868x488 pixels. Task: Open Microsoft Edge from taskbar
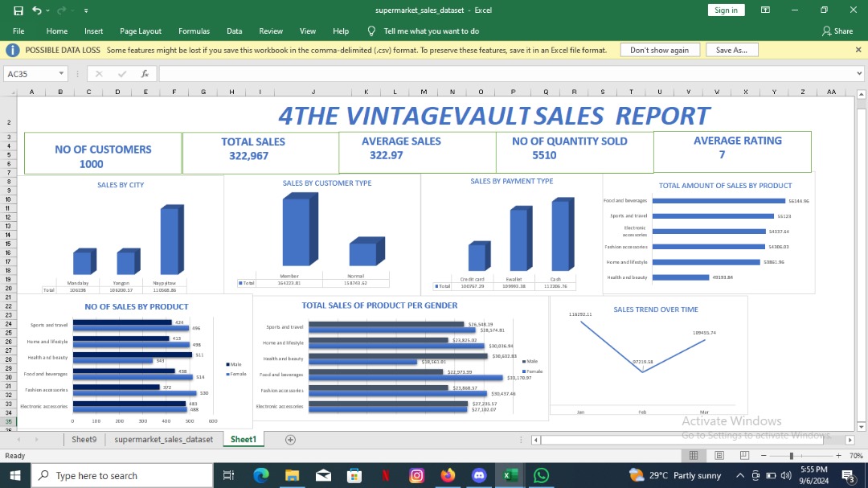point(260,475)
